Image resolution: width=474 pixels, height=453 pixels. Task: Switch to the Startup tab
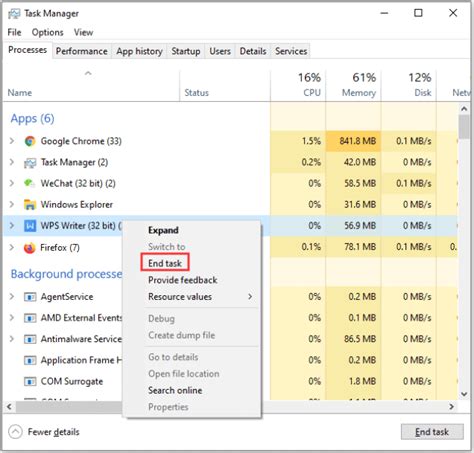[186, 51]
